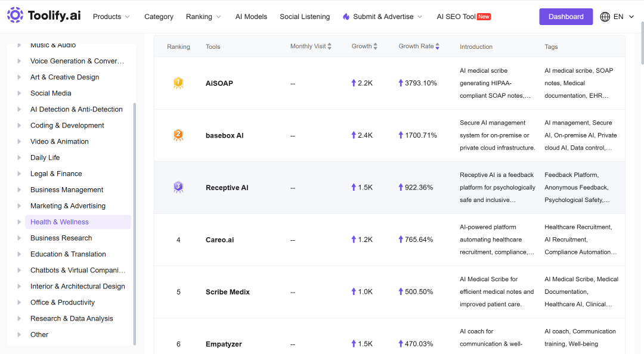
Task: Expand the Office & Productivity arrow
Action: [x=19, y=302]
